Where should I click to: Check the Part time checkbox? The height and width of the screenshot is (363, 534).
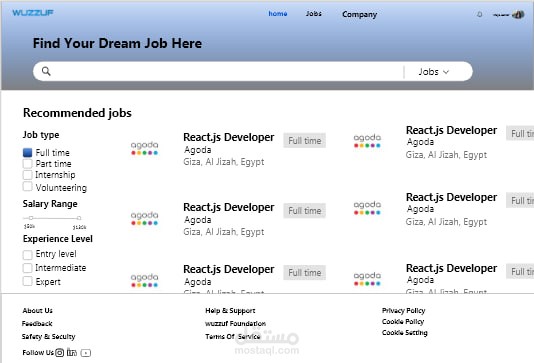click(x=28, y=164)
